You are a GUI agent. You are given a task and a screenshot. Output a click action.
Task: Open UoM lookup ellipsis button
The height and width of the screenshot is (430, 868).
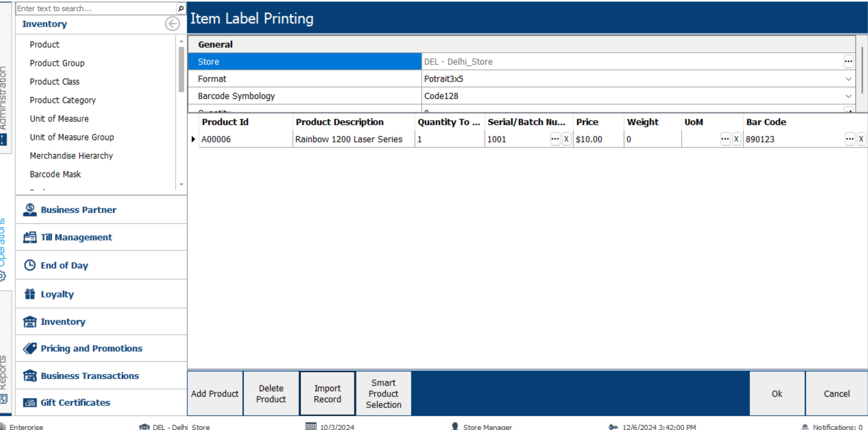pyautogui.click(x=725, y=139)
